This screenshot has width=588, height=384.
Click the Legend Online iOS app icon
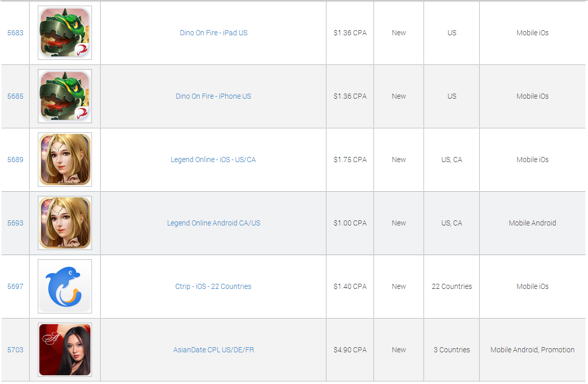coord(65,160)
